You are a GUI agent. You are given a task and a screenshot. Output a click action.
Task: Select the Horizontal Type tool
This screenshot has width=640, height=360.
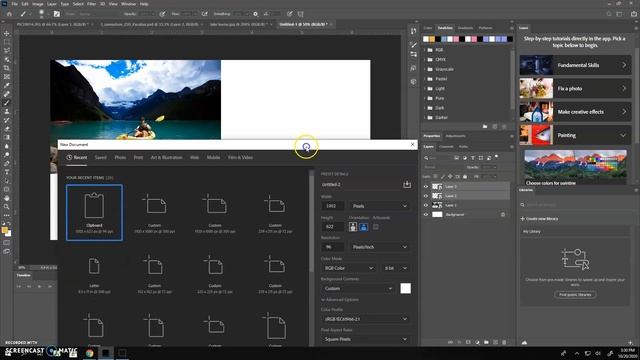(7, 172)
